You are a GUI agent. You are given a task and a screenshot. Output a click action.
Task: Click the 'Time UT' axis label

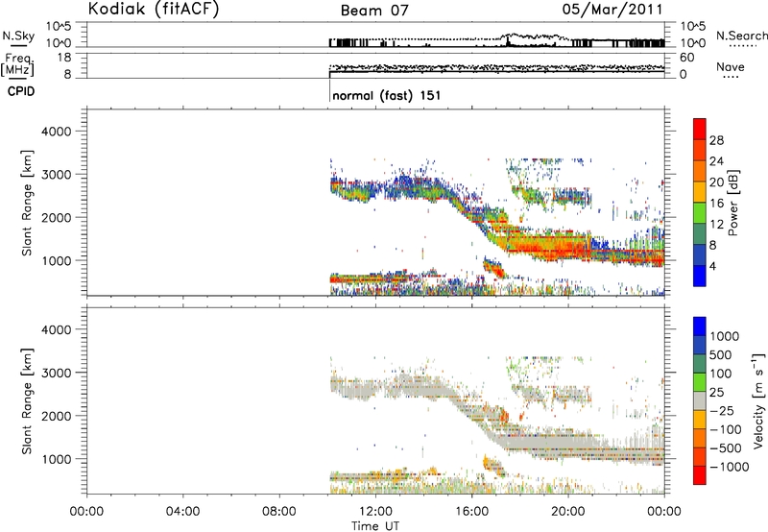[375, 526]
